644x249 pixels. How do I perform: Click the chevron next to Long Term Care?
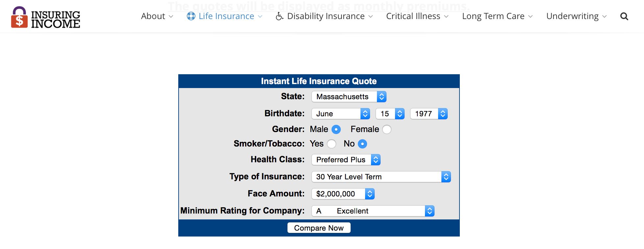point(530,16)
